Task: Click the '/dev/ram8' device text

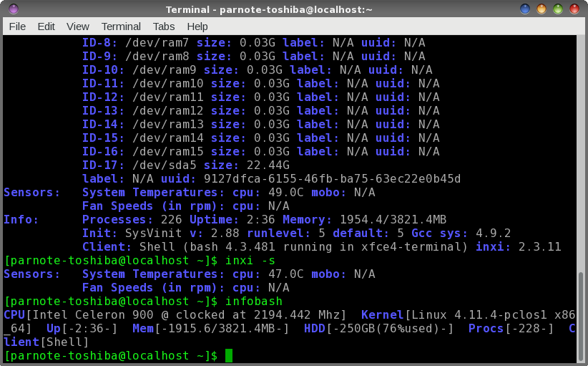Action: (157, 57)
